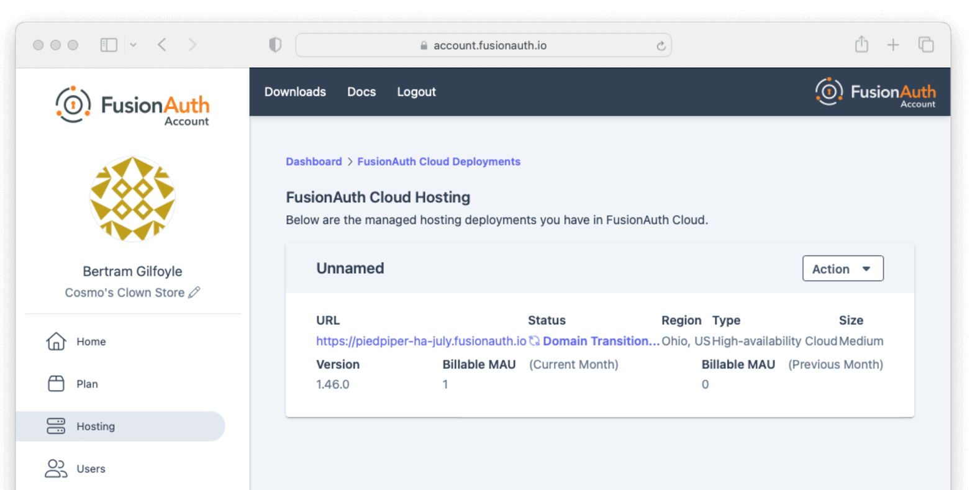Go back with the browser back arrow
Image resolution: width=980 pixels, height=490 pixels.
pyautogui.click(x=162, y=45)
